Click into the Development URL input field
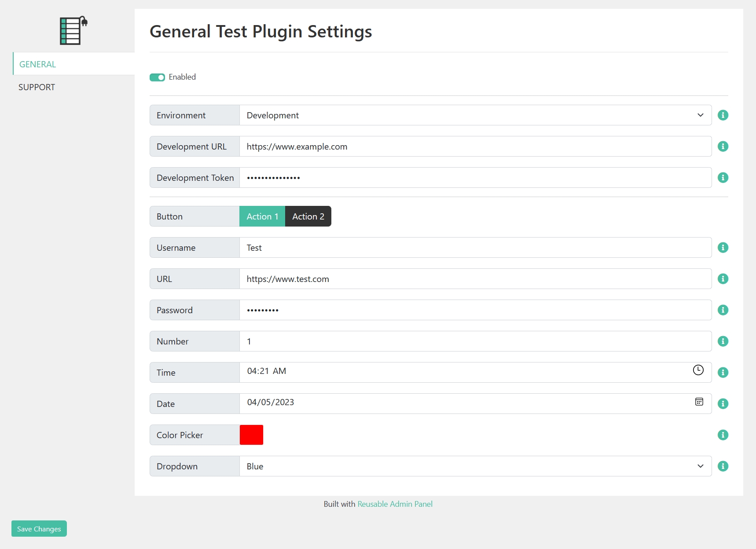Image resolution: width=756 pixels, height=549 pixels. coord(475,146)
